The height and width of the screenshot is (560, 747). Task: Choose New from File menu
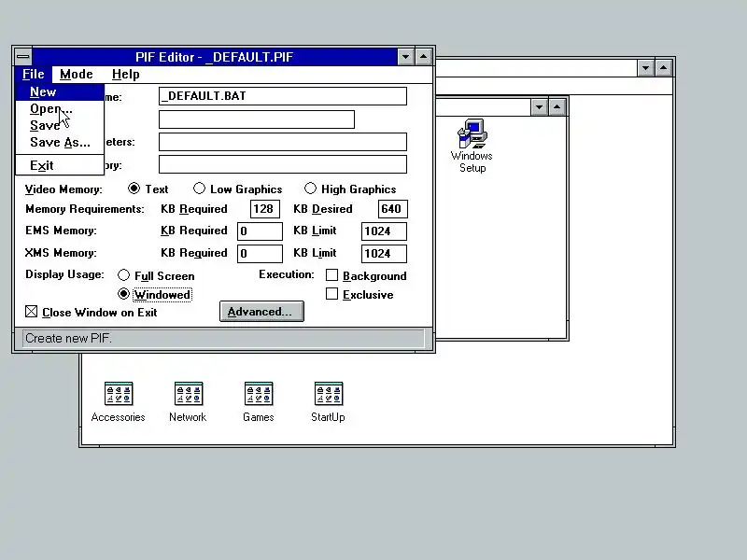click(60, 91)
